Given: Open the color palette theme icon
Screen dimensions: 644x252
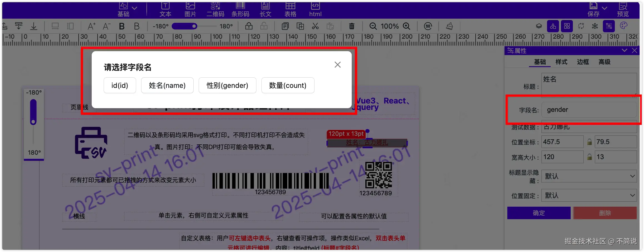Looking at the screenshot, I should tap(624, 26).
